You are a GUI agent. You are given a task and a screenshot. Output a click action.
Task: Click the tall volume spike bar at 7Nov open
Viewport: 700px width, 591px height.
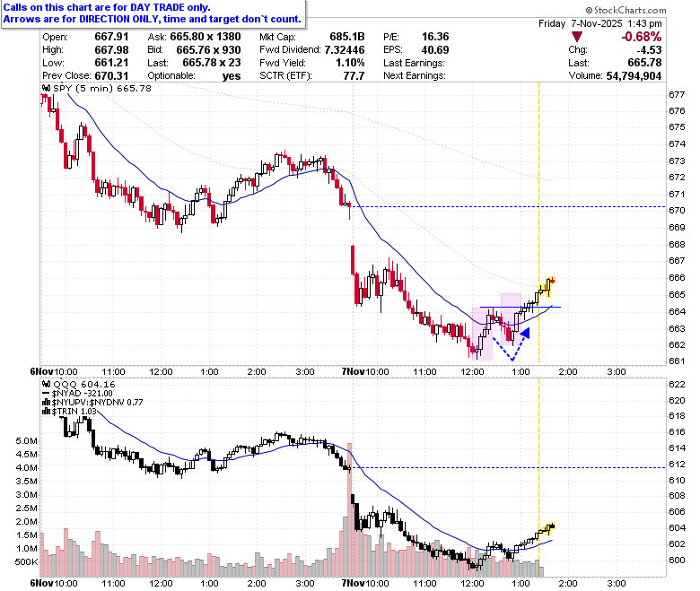[x=350, y=509]
